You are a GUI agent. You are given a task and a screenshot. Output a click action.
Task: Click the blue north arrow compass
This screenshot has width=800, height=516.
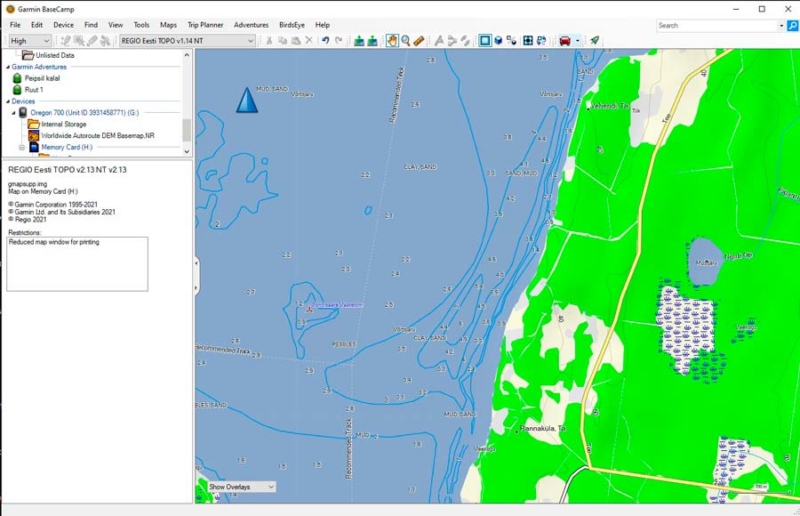tap(247, 100)
